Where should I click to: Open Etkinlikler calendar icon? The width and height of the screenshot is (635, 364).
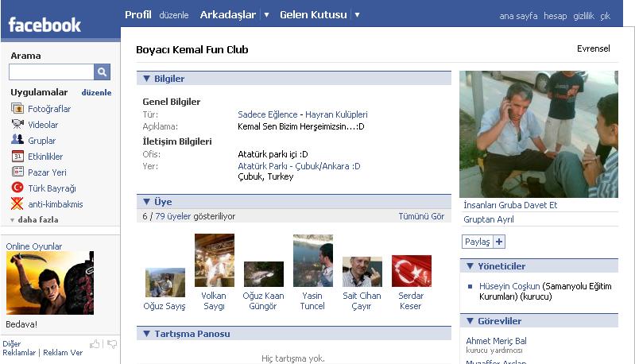click(x=17, y=157)
